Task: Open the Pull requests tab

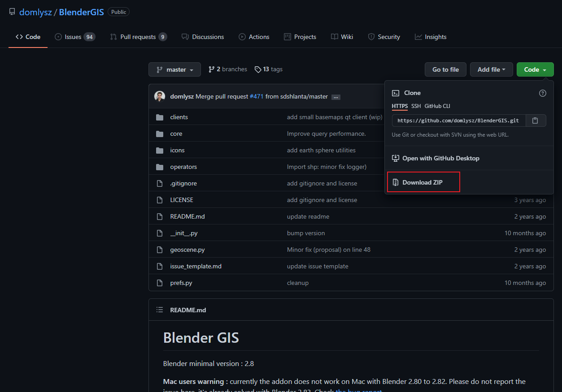Action: pos(139,37)
